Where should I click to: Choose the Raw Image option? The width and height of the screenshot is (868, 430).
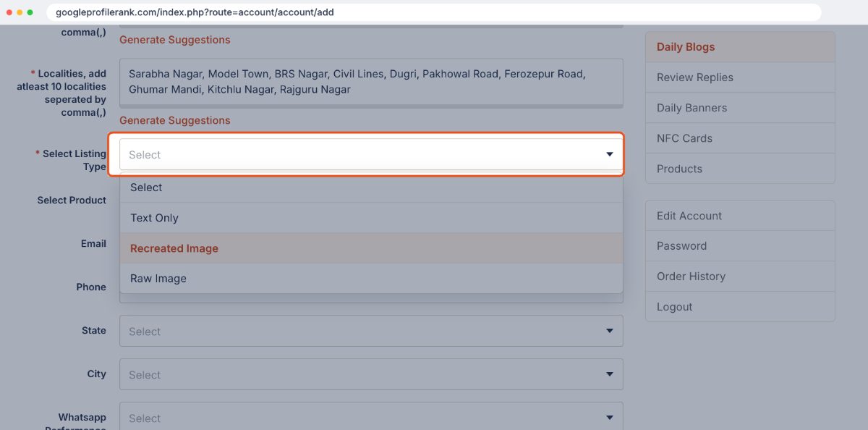(x=371, y=279)
